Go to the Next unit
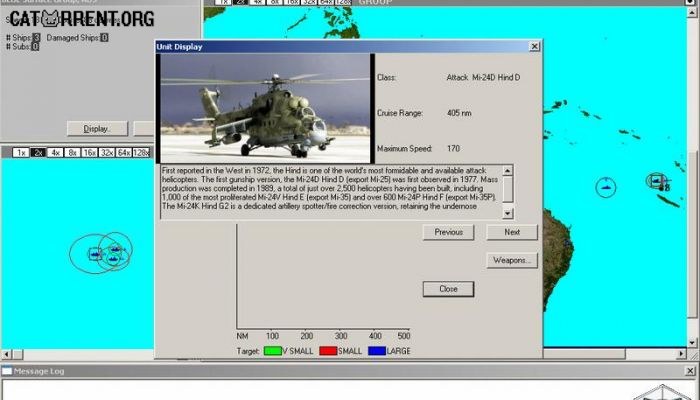700x400 pixels. (512, 232)
